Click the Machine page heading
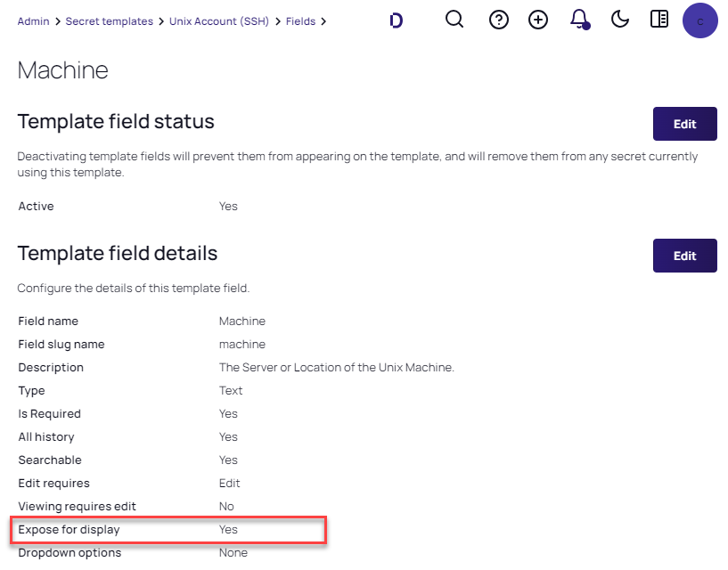Screen dimensions: 728x570 tap(63, 70)
